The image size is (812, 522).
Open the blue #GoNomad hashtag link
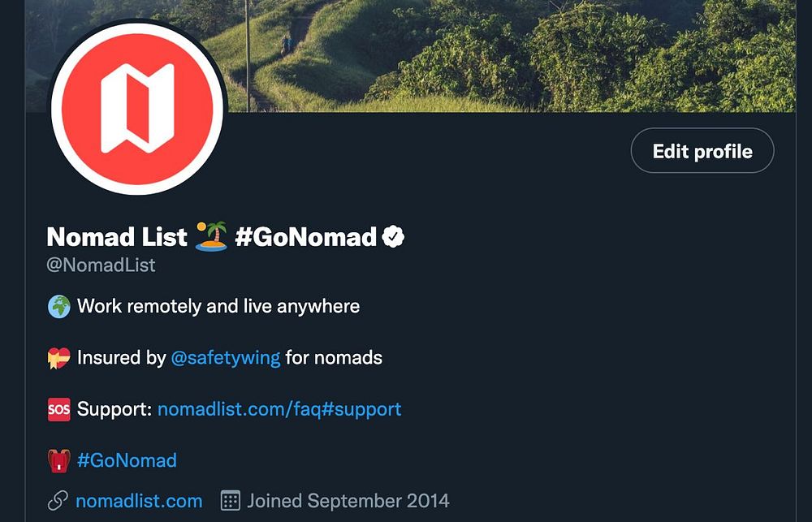tap(127, 461)
